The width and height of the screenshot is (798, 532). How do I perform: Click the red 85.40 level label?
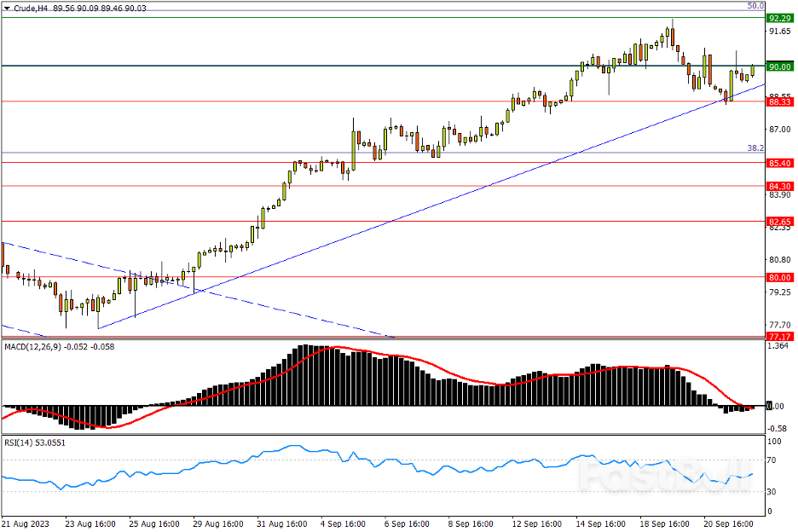[779, 163]
